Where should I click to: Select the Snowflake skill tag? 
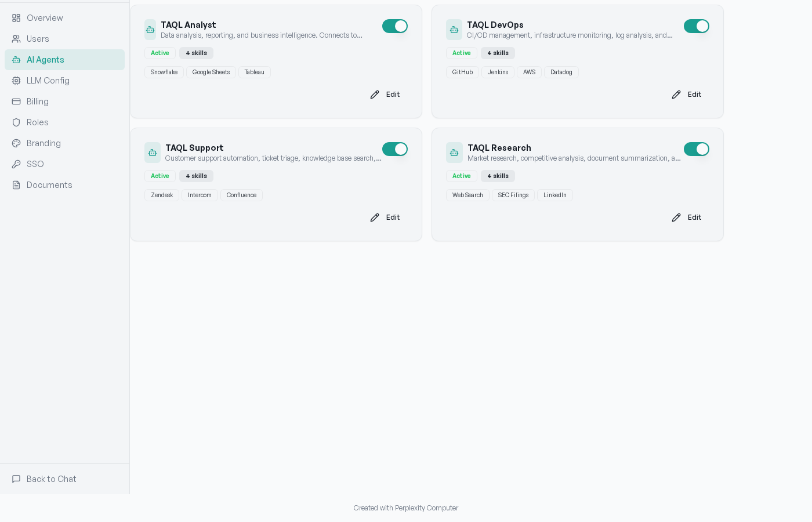tap(164, 72)
